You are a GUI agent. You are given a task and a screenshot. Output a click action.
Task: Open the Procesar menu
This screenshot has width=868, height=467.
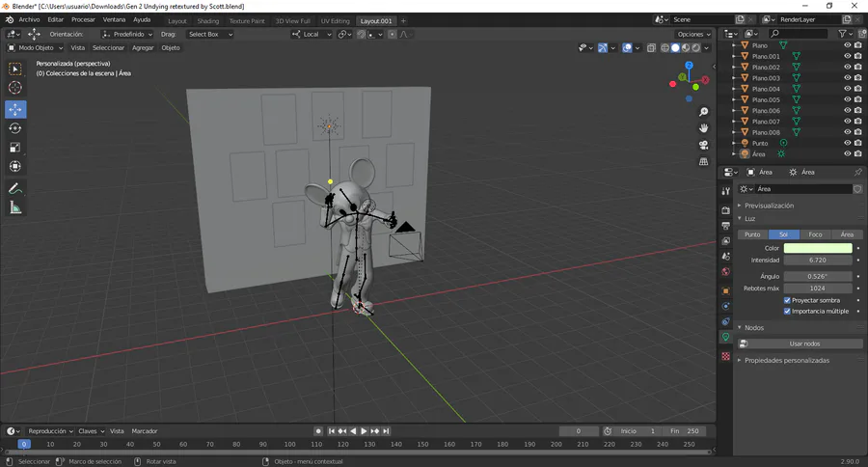[83, 20]
